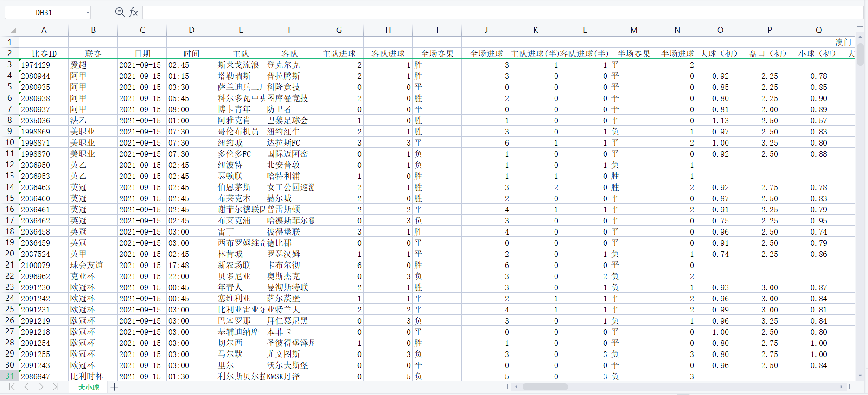Click vertical scrollbar up arrow
The width and height of the screenshot is (868, 395).
[860, 36]
